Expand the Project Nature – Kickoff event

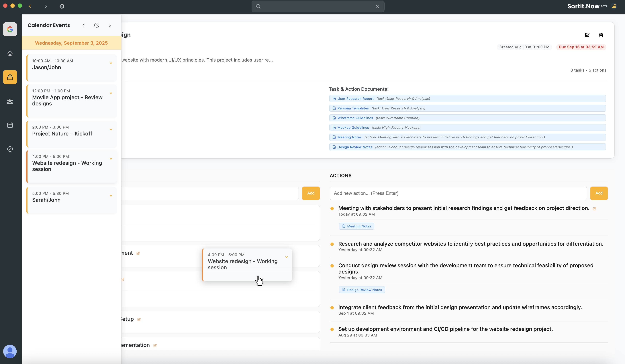pos(111,129)
